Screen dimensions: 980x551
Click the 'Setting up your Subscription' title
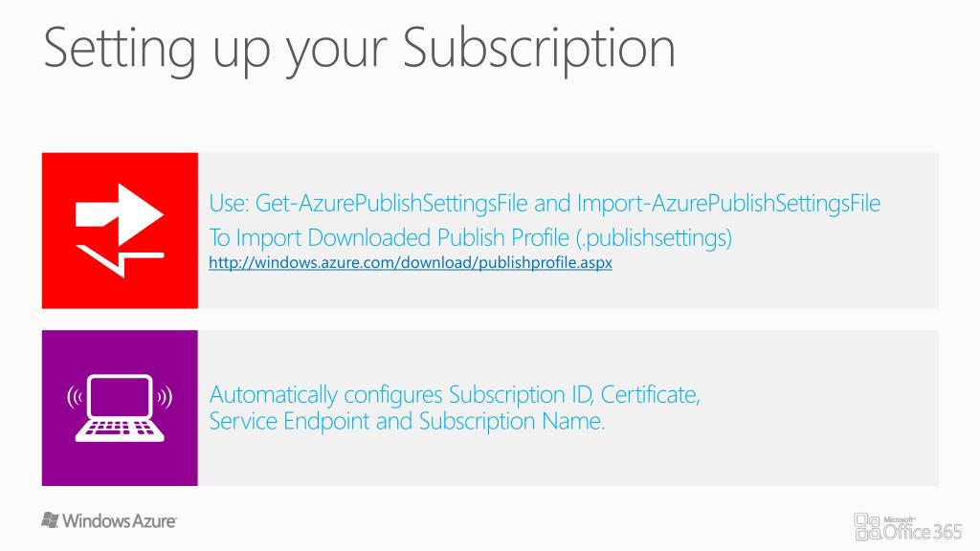[360, 49]
